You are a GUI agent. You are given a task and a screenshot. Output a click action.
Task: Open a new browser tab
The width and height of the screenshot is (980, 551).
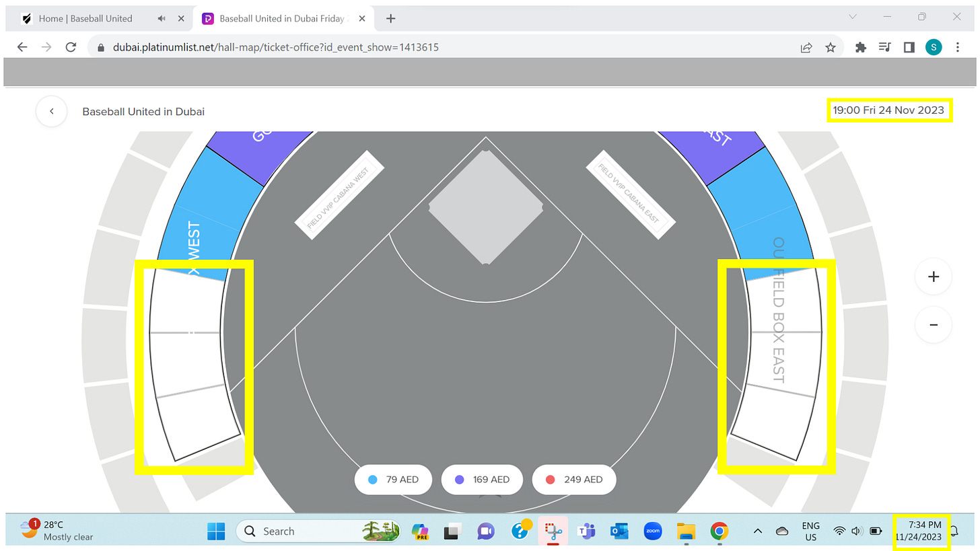click(x=391, y=18)
